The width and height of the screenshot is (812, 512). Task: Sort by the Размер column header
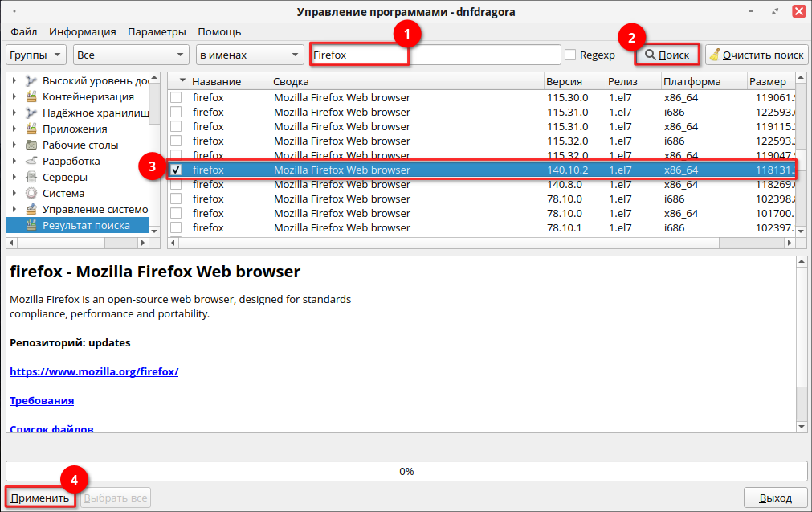(770, 81)
